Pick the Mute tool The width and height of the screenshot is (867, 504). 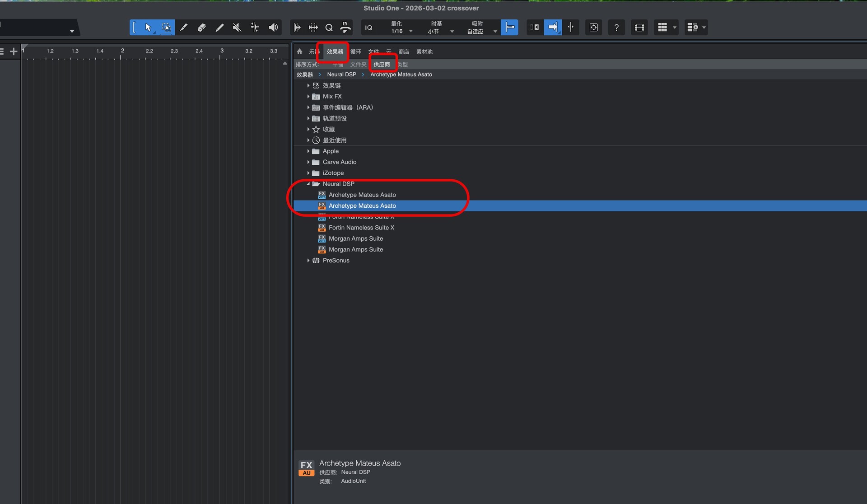(x=237, y=28)
